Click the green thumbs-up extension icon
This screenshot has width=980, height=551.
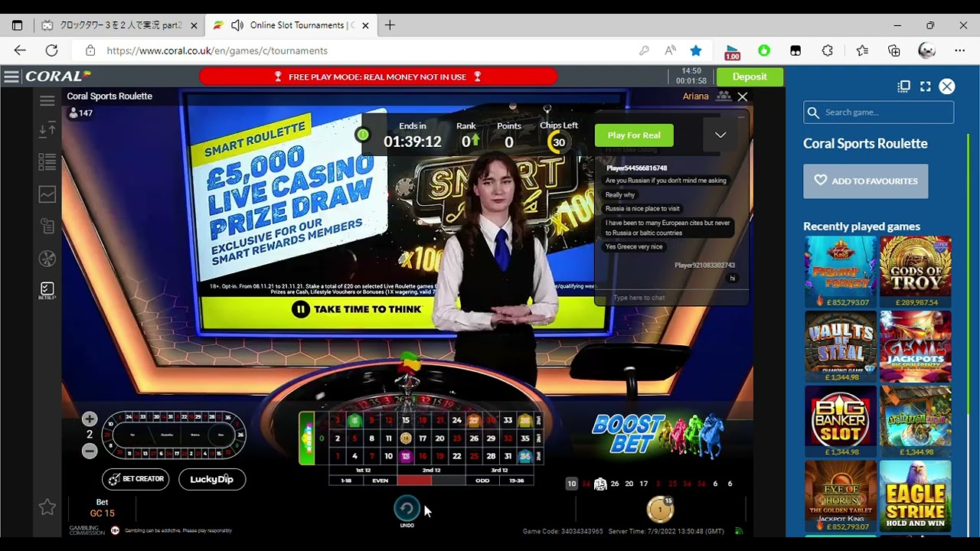764,51
